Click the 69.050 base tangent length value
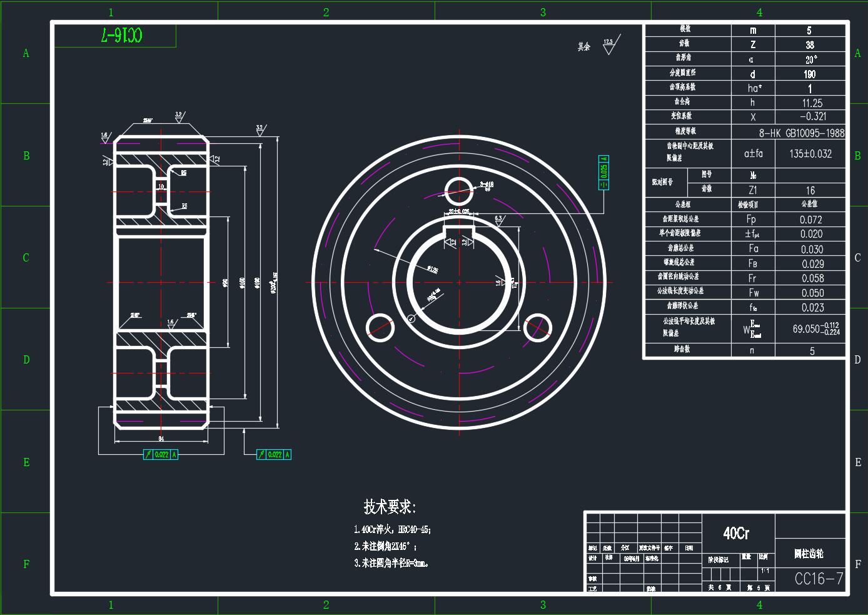This screenshot has width=868, height=615. click(x=815, y=328)
